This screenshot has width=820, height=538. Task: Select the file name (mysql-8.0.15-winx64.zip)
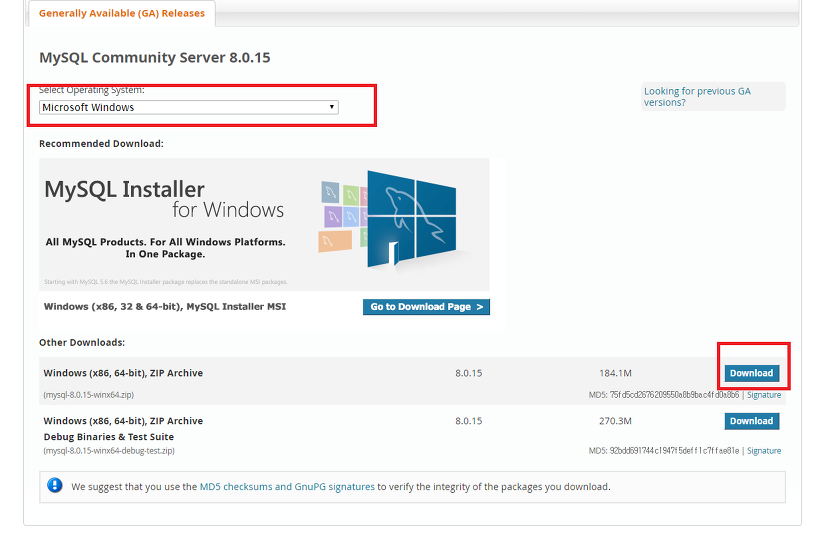[x=89, y=395]
